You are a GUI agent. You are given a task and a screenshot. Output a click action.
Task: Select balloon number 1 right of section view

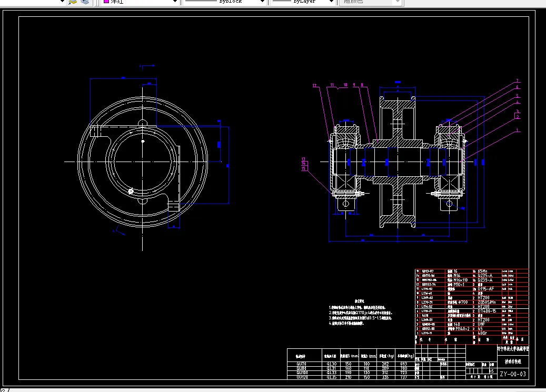tap(518, 130)
